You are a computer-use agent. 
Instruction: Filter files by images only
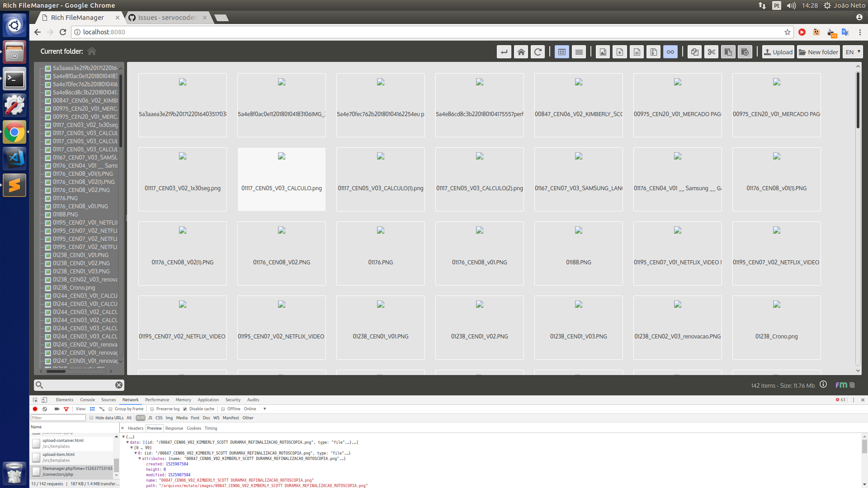pyautogui.click(x=603, y=52)
